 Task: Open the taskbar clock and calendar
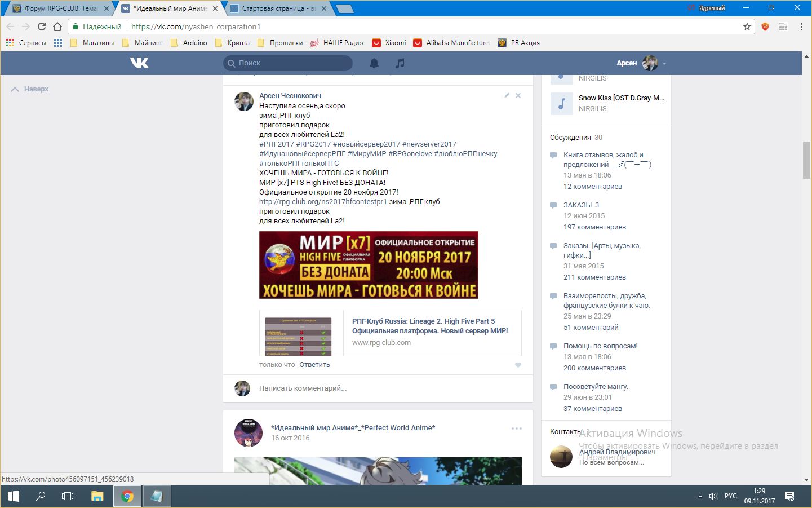coord(759,496)
